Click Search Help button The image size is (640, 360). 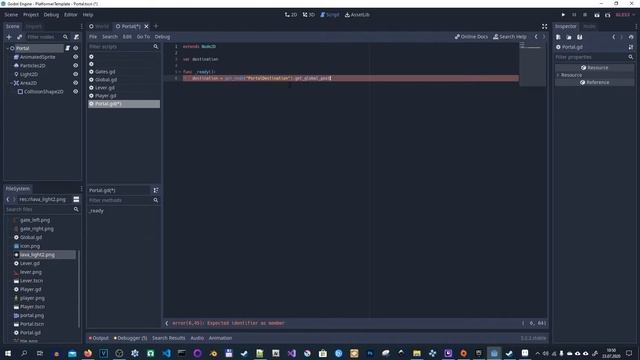click(509, 37)
